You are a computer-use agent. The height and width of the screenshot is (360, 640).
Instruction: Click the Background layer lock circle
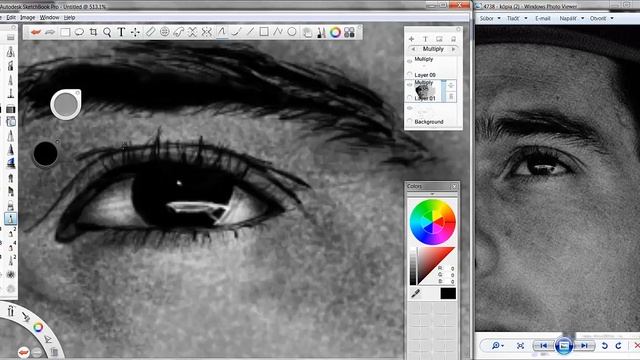(x=410, y=121)
